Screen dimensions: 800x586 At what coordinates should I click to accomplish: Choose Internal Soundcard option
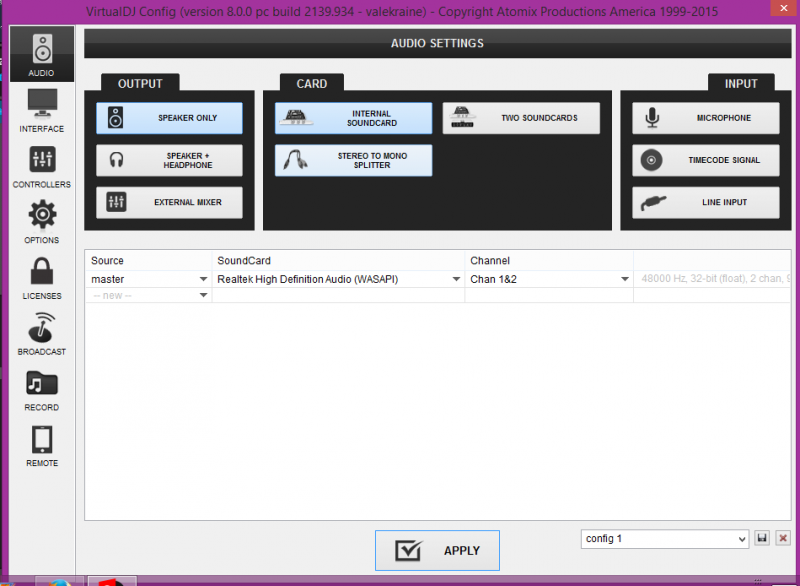point(353,118)
